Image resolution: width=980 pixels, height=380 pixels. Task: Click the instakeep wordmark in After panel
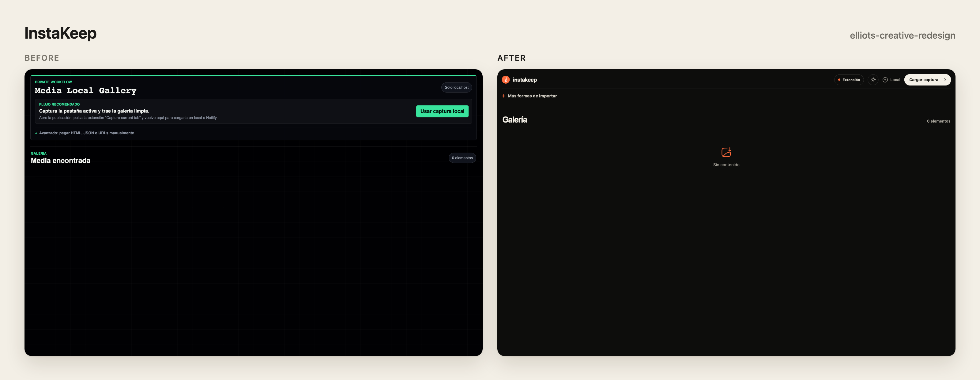(x=525, y=80)
